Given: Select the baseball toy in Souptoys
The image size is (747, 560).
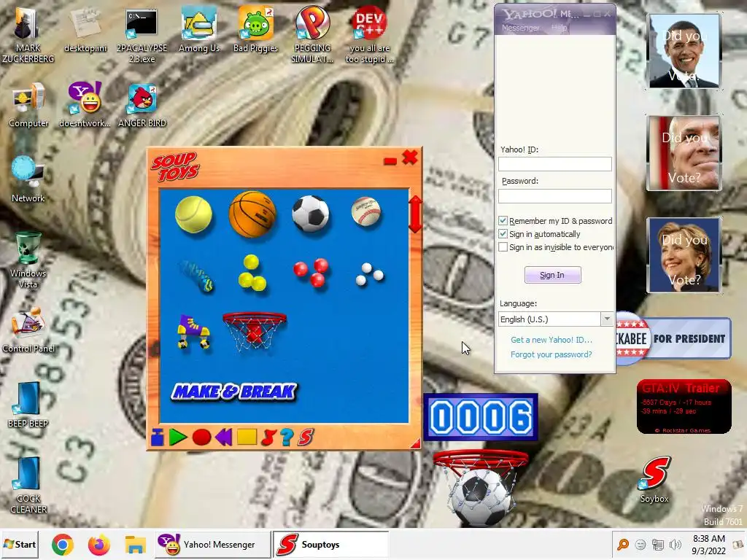Looking at the screenshot, I should (x=366, y=212).
